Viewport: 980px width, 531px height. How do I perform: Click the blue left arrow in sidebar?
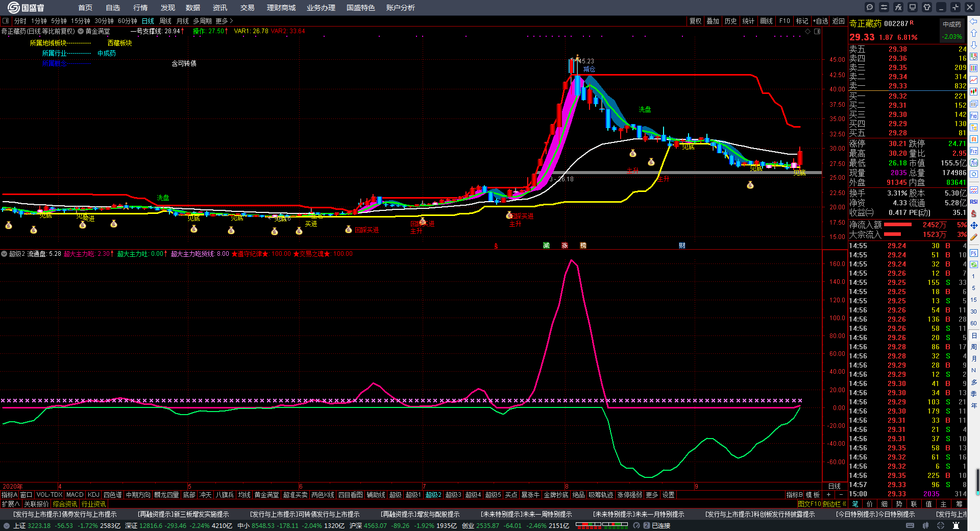[x=974, y=21]
